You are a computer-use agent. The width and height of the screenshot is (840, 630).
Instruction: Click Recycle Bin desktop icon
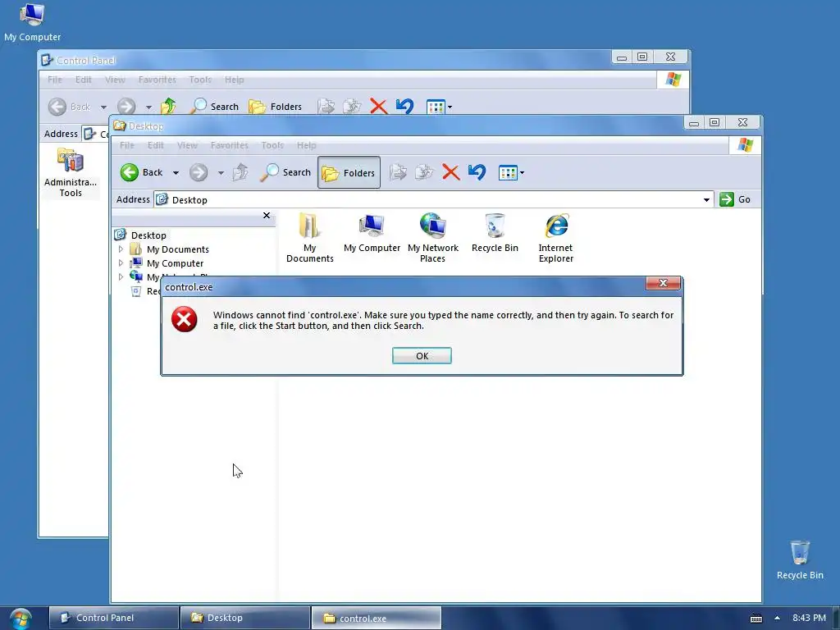800,559
